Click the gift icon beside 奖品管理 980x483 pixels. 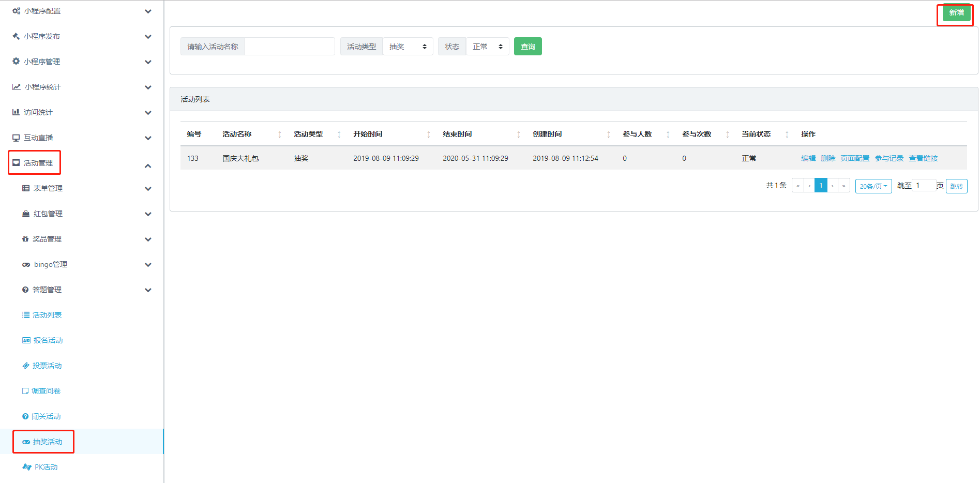click(x=25, y=239)
